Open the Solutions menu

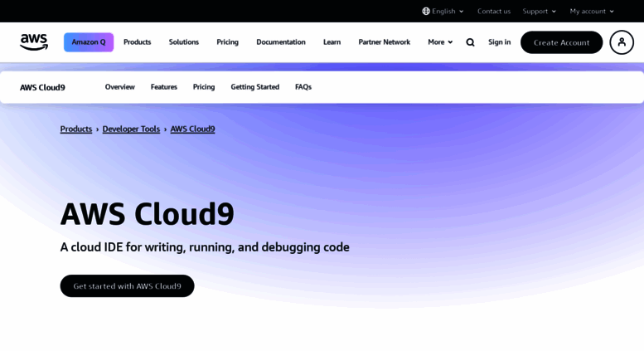click(184, 42)
